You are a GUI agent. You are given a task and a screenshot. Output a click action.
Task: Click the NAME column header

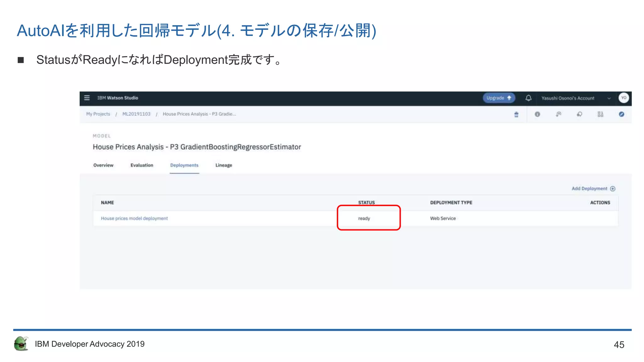(x=107, y=203)
